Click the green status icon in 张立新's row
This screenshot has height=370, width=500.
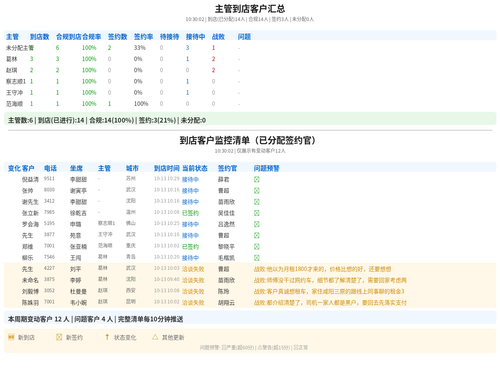click(257, 213)
